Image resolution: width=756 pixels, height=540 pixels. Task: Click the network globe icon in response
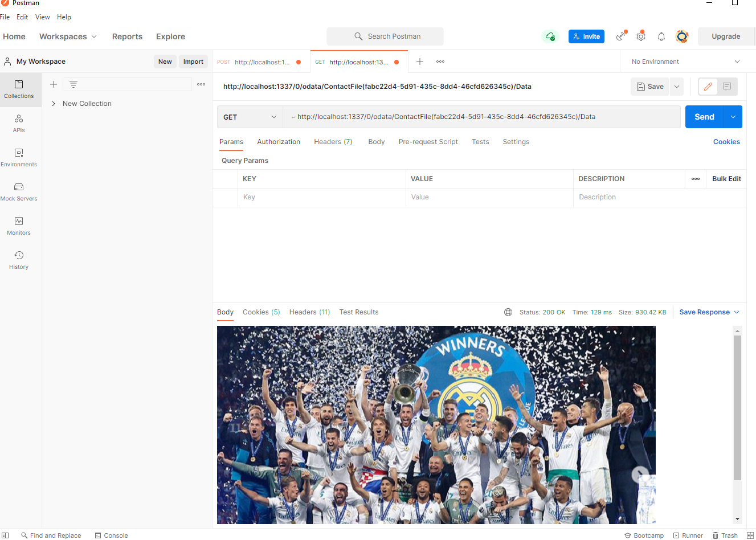point(508,312)
